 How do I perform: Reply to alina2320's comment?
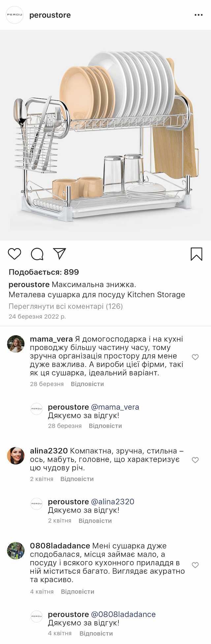click(77, 479)
